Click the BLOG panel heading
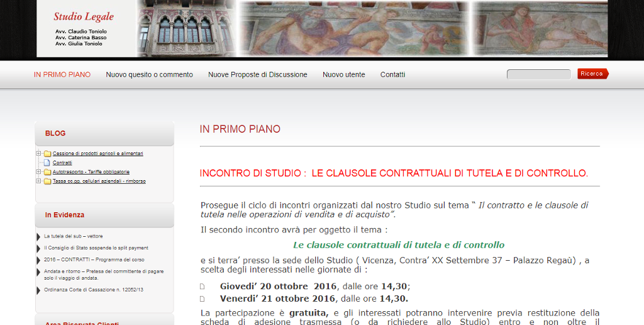644x325 pixels. click(x=55, y=134)
